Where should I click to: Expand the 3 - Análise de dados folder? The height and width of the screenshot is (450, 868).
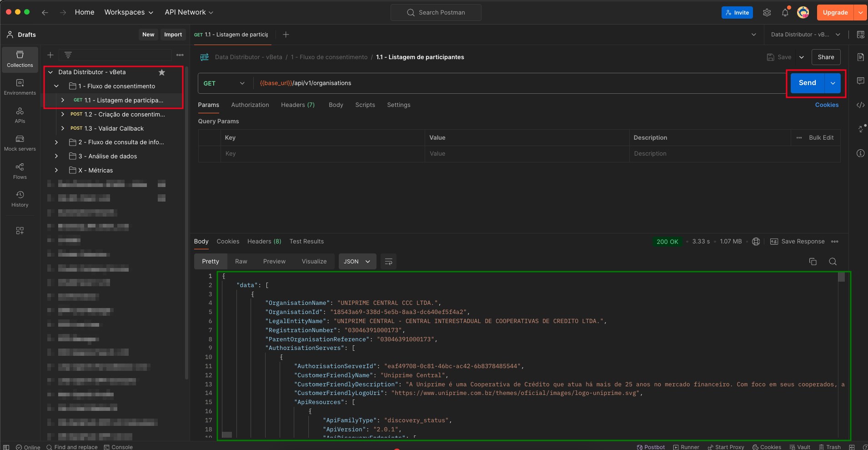coord(56,156)
